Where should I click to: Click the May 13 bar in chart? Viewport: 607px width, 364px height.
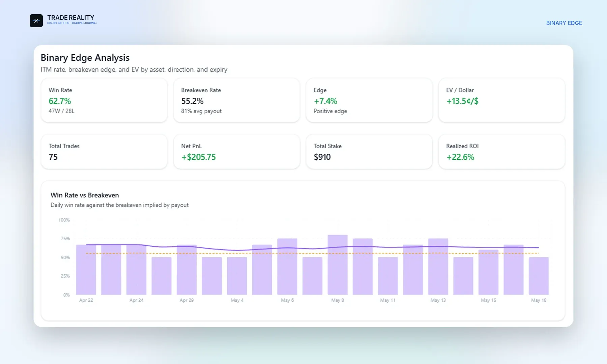pyautogui.click(x=438, y=267)
